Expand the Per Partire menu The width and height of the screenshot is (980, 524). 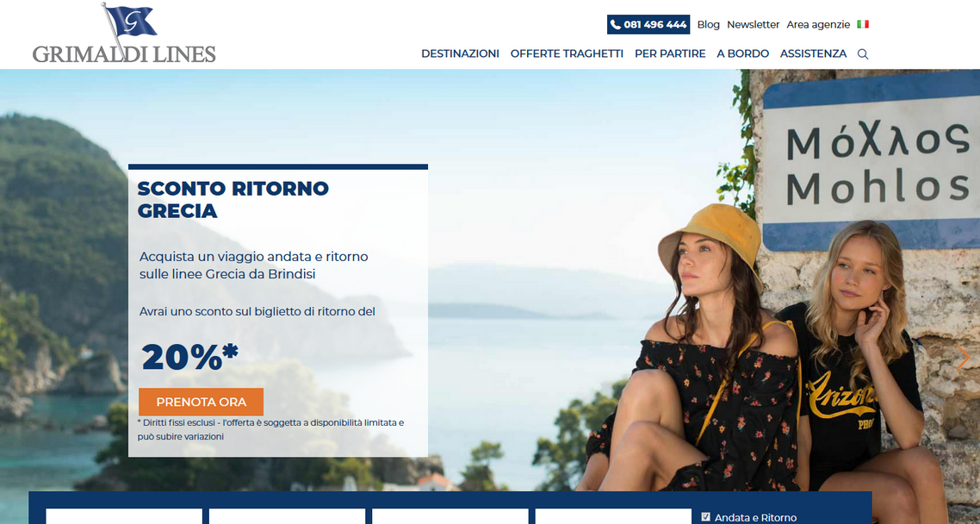click(x=670, y=53)
